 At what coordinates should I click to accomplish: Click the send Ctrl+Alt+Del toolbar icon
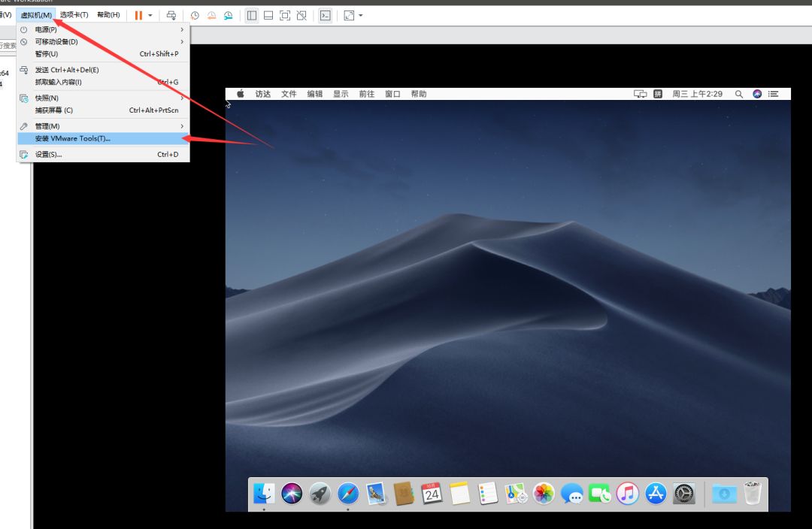coord(171,16)
